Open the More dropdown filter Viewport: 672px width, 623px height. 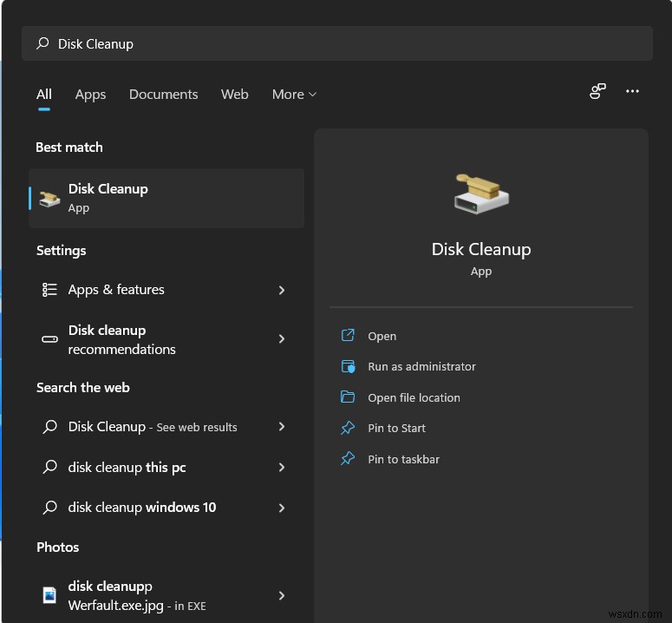(x=294, y=95)
